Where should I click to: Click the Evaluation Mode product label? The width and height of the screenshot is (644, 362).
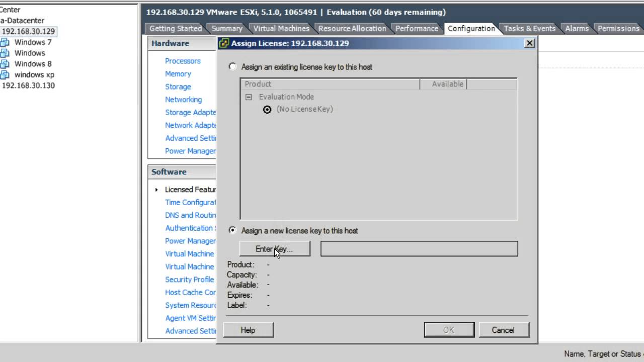click(x=286, y=97)
